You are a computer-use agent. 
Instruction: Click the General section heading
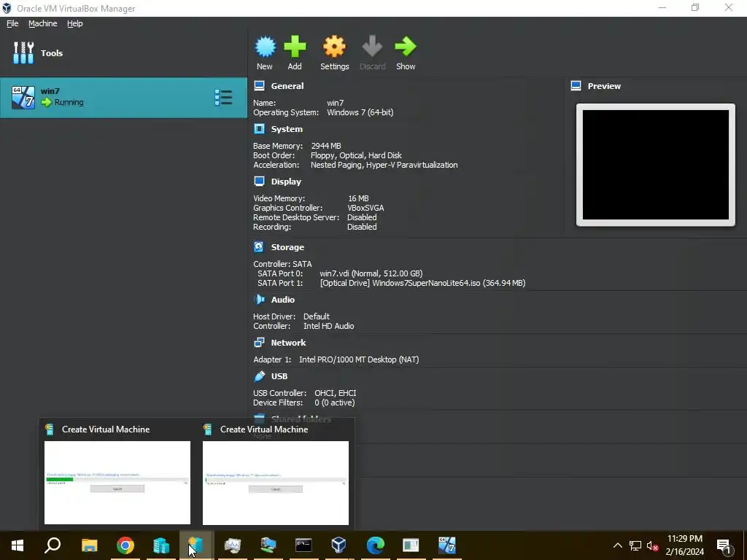click(287, 86)
